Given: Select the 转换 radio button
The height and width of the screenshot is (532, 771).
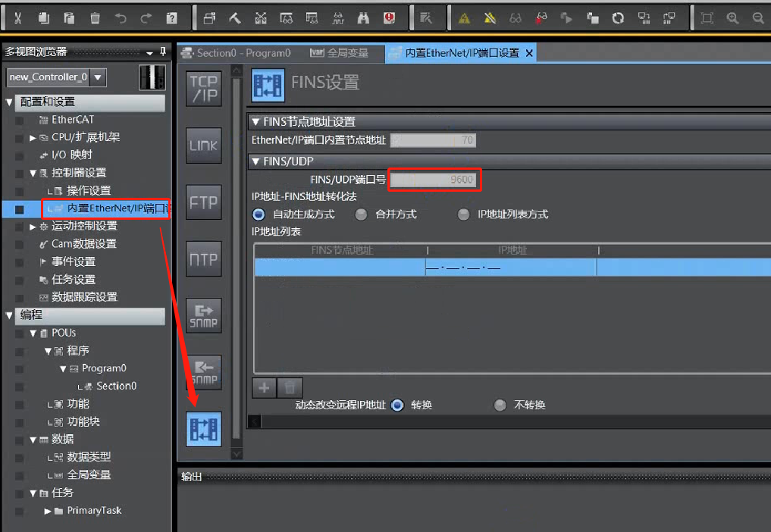Looking at the screenshot, I should point(397,405).
